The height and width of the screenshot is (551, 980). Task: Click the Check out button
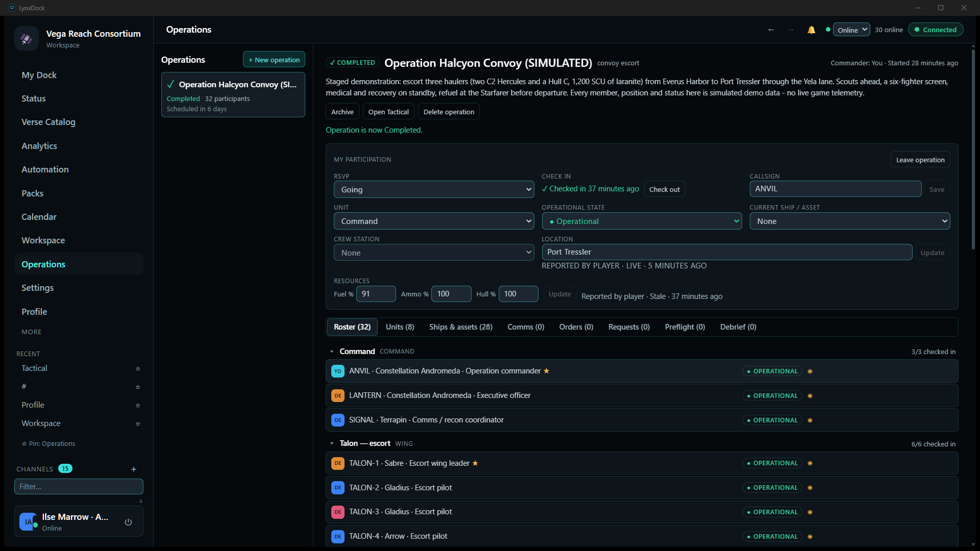point(664,189)
